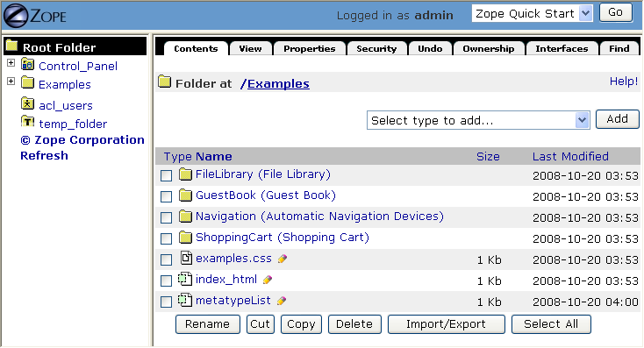This screenshot has height=348, width=644.
Task: Sort by Type column header
Action: 178,157
